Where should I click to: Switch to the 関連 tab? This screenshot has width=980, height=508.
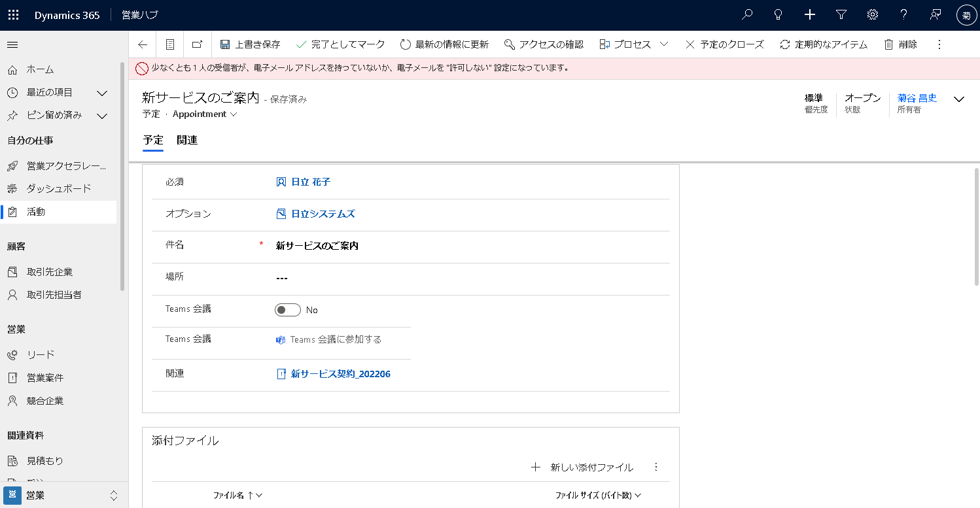coord(187,140)
